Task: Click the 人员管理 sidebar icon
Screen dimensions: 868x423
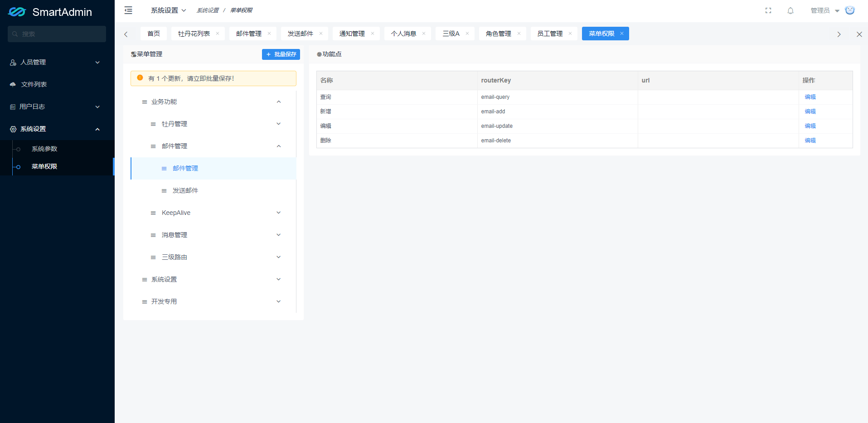Action: 13,63
